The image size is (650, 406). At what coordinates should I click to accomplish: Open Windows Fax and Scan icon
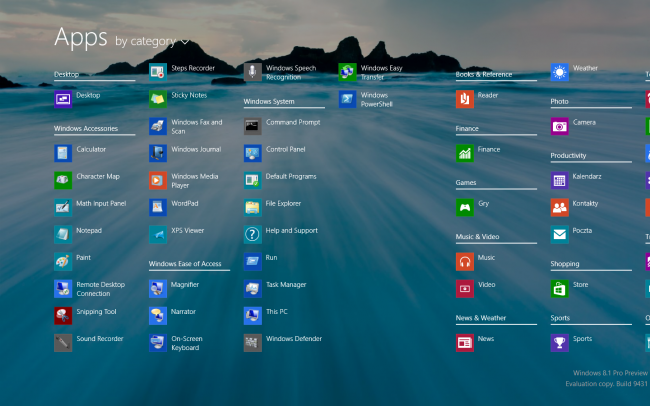pos(158,126)
